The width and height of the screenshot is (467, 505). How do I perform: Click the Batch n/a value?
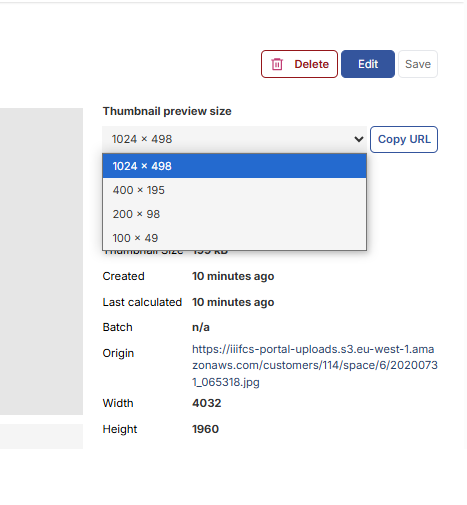pos(201,327)
